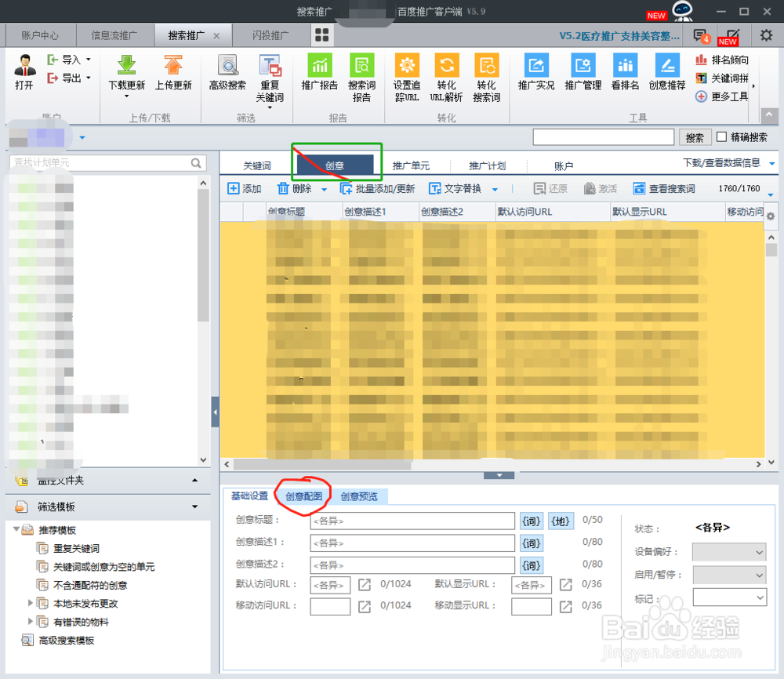This screenshot has width=784, height=679.
Task: Open the 推广报告 report icon
Action: tap(320, 65)
